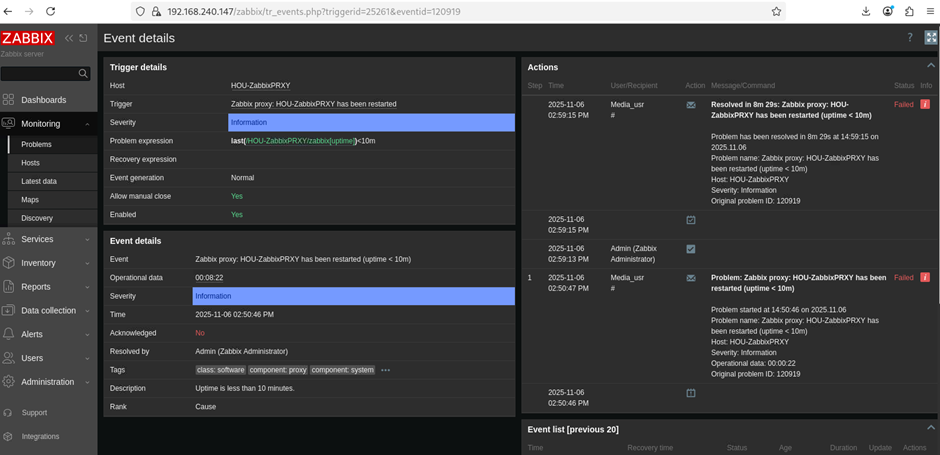Open the trigger name link in Trigger details
940x455 pixels.
pyautogui.click(x=313, y=104)
